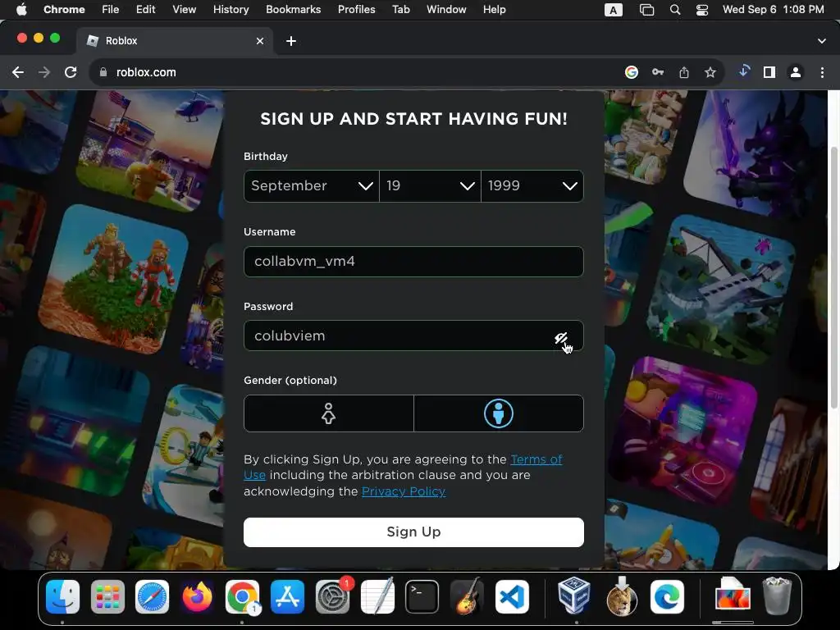840x630 pixels.
Task: Click Chrome icon in the dock
Action: coord(242,597)
